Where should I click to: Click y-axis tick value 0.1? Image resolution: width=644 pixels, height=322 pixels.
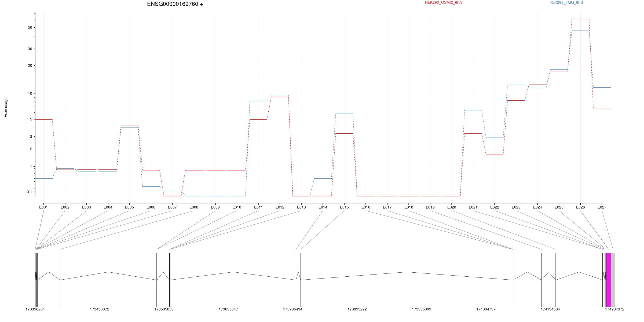[x=30, y=192]
